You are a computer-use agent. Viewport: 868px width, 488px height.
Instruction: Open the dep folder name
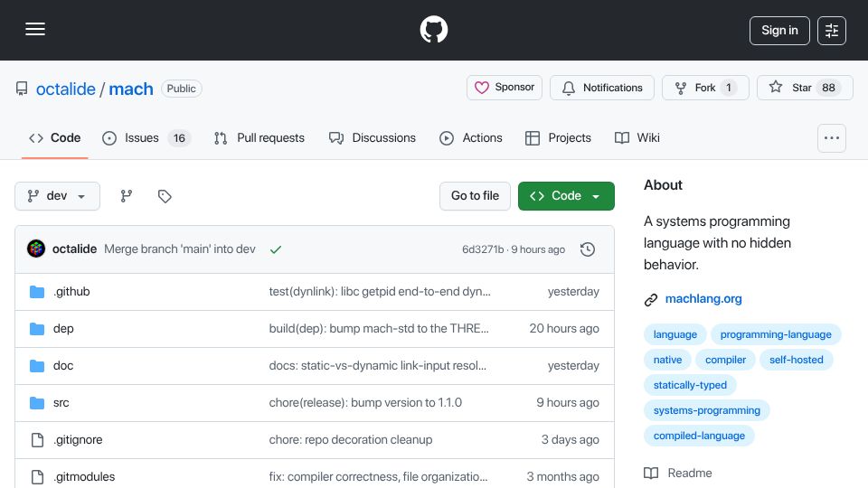(63, 329)
